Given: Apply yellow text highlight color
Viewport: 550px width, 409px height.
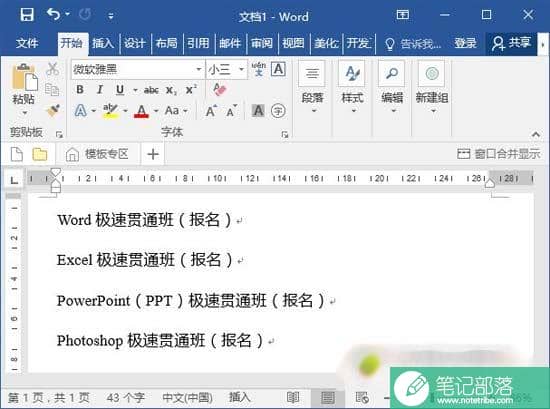Looking at the screenshot, I should coord(111,111).
